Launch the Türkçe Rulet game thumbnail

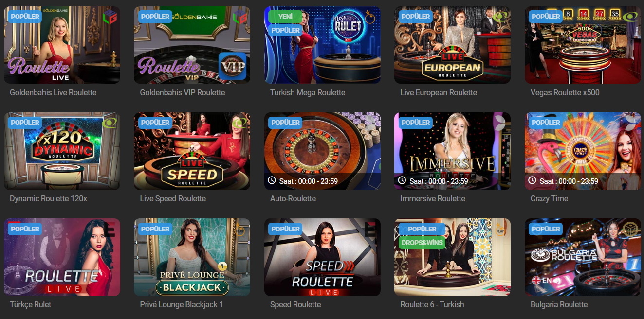point(62,257)
